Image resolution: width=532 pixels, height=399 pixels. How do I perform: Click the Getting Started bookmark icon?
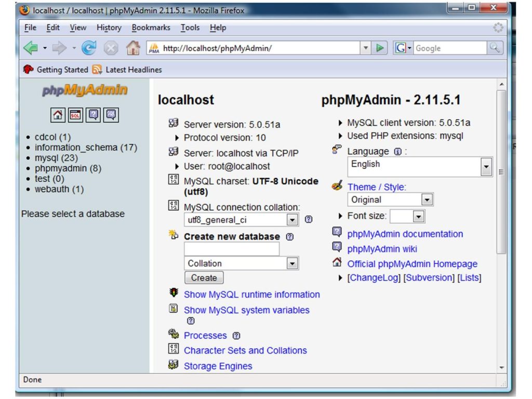[28, 70]
